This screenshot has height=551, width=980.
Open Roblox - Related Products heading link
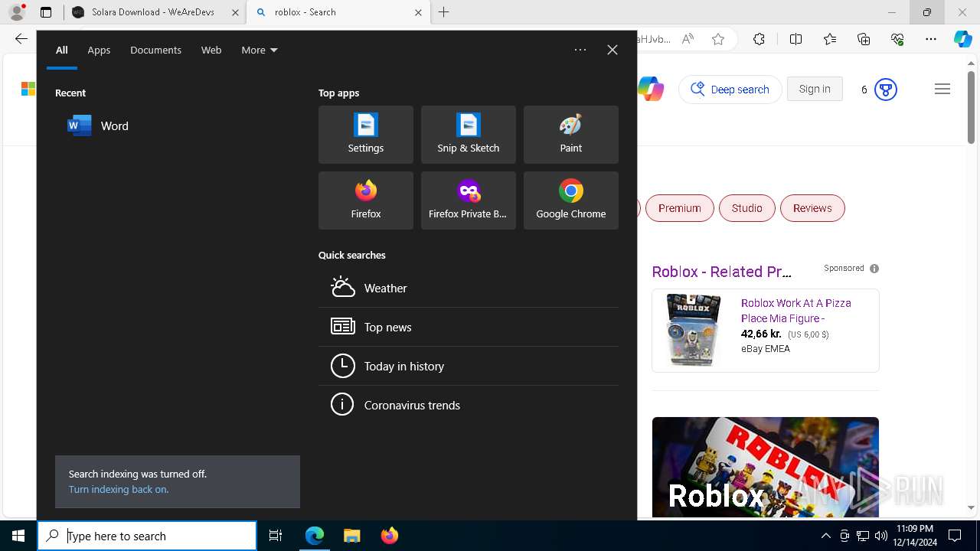[x=721, y=272]
